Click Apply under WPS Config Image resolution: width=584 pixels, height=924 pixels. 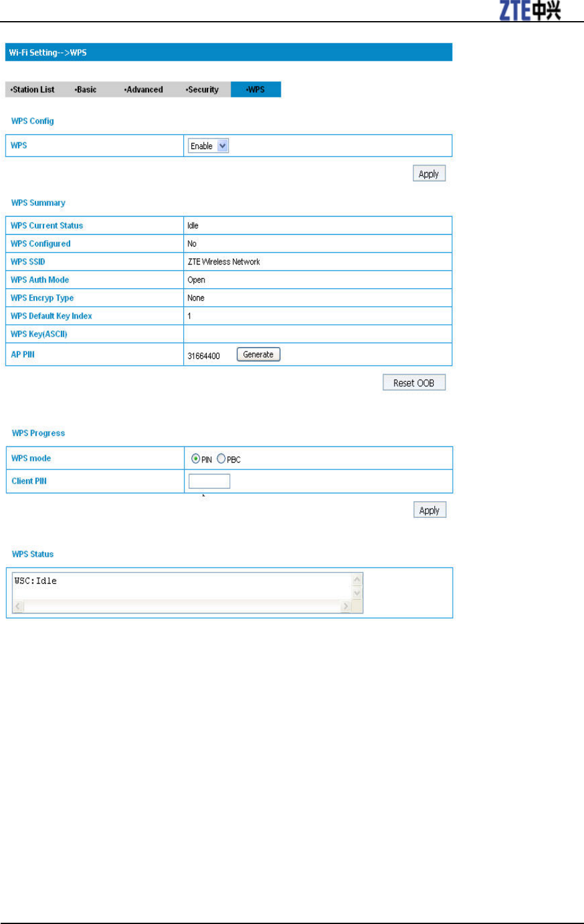pyautogui.click(x=429, y=174)
